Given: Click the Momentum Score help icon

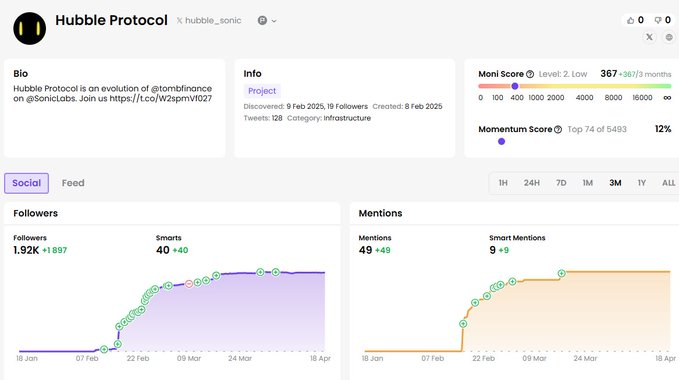Looking at the screenshot, I should (558, 129).
